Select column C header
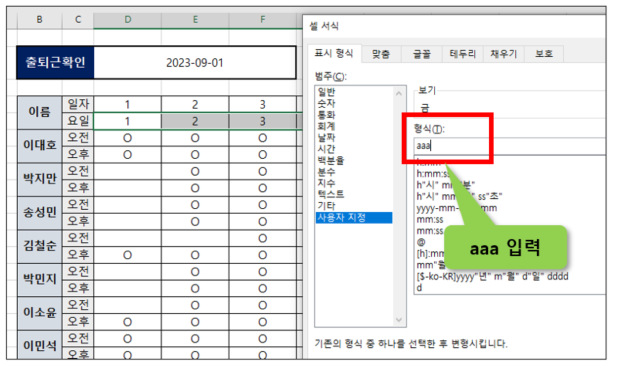 click(78, 20)
